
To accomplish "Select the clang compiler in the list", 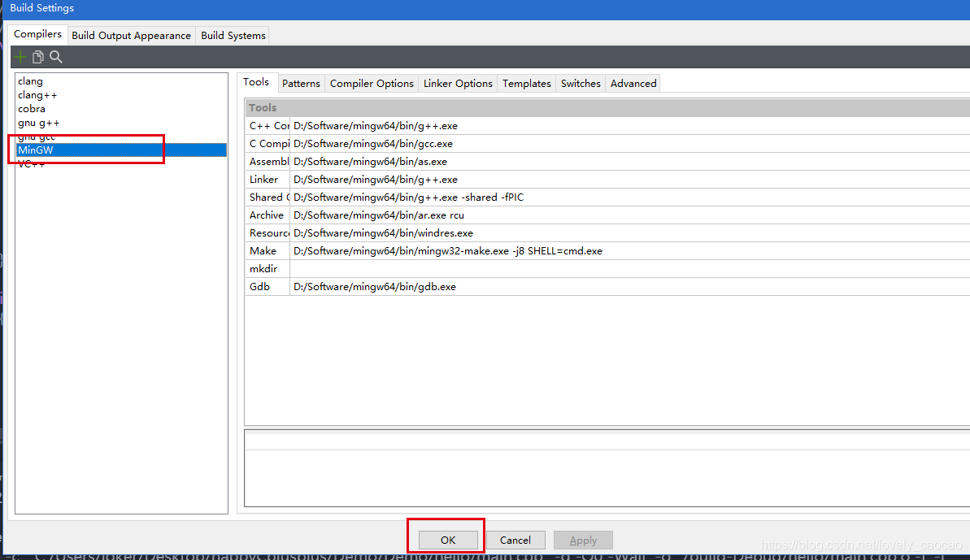I will (30, 80).
